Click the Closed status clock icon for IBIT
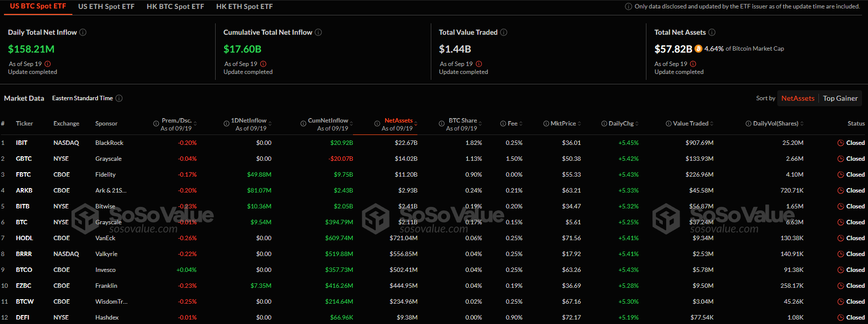Image resolution: width=868 pixels, height=324 pixels. click(841, 143)
